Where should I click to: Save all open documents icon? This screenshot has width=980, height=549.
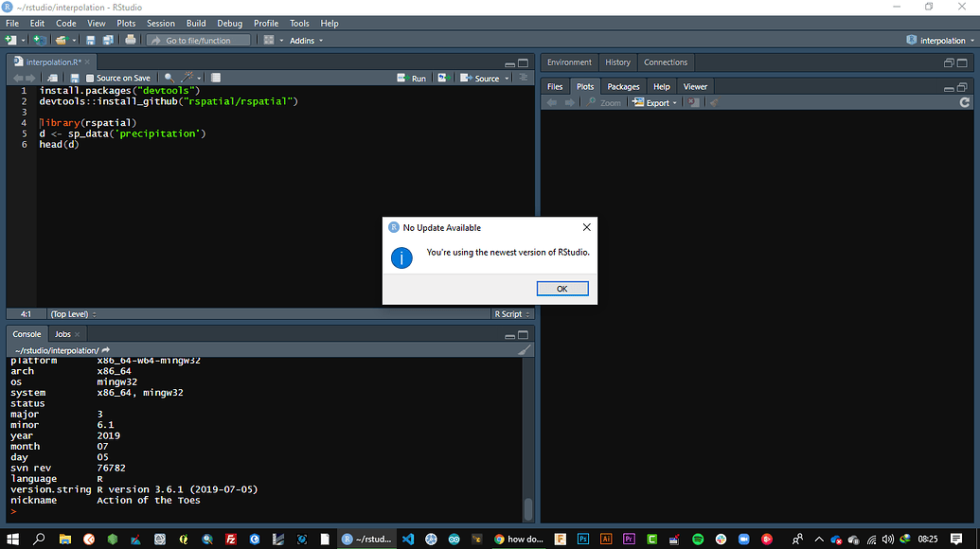108,40
